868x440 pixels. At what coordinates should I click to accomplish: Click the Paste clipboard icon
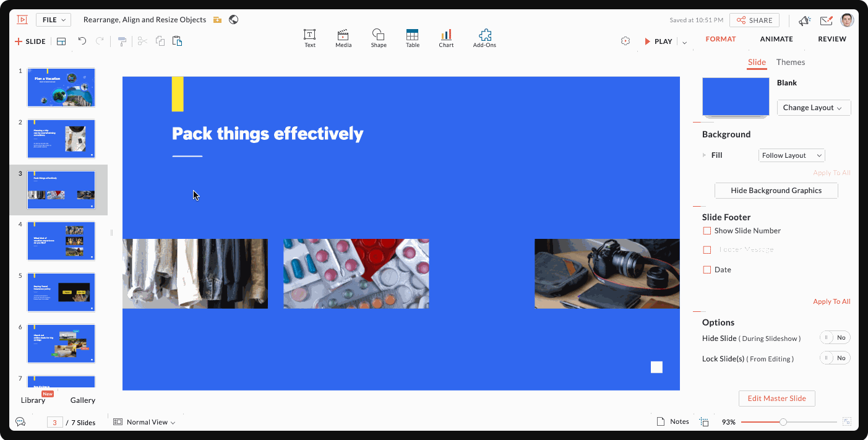pos(177,41)
